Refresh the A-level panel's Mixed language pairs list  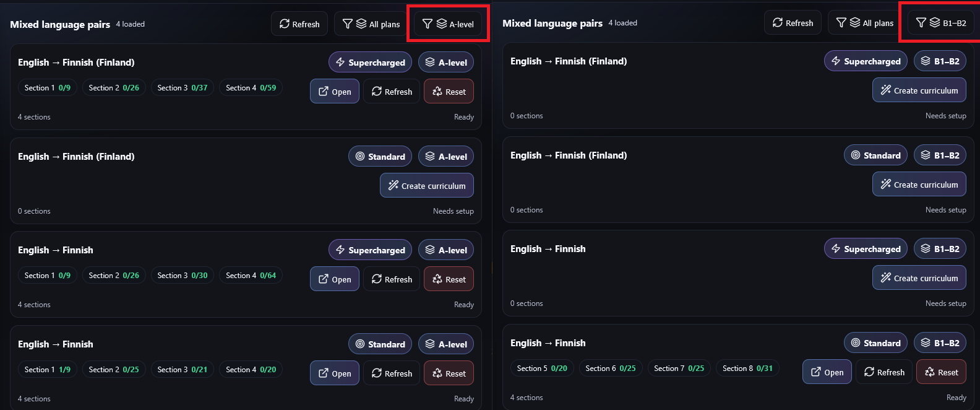click(x=299, y=24)
